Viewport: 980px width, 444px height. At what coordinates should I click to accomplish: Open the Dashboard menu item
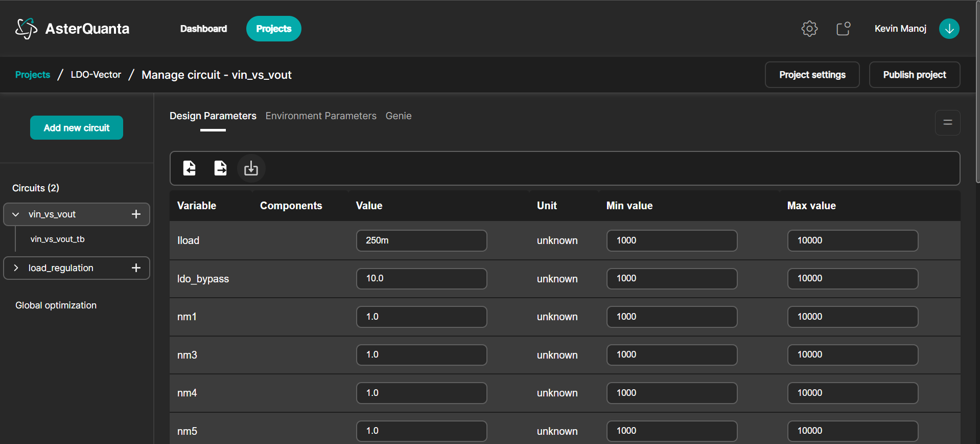coord(203,29)
